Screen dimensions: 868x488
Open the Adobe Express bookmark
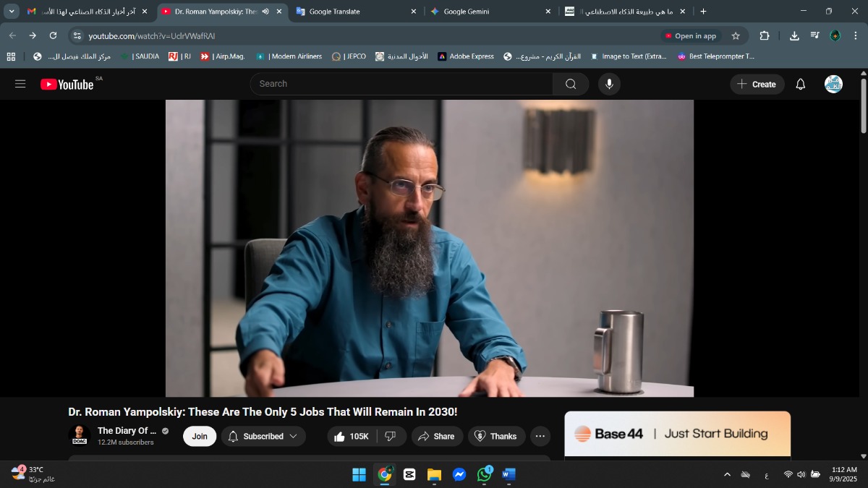pyautogui.click(x=465, y=56)
